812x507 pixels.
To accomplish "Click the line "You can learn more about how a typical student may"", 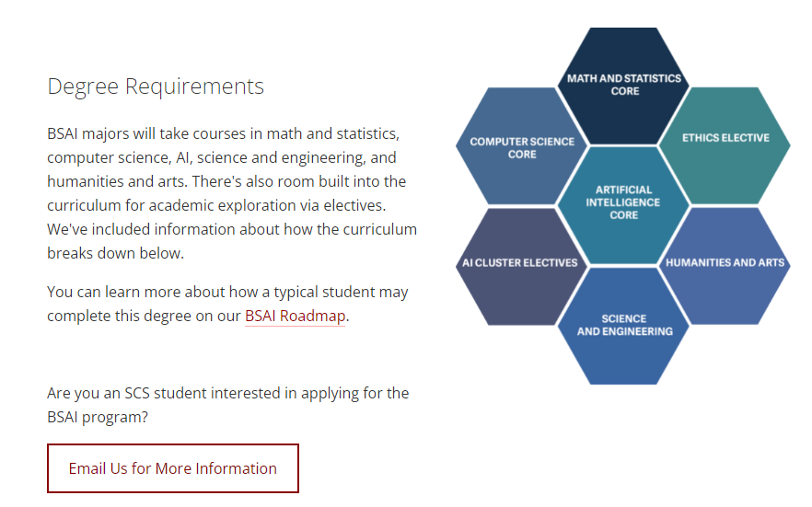I will coord(228,293).
